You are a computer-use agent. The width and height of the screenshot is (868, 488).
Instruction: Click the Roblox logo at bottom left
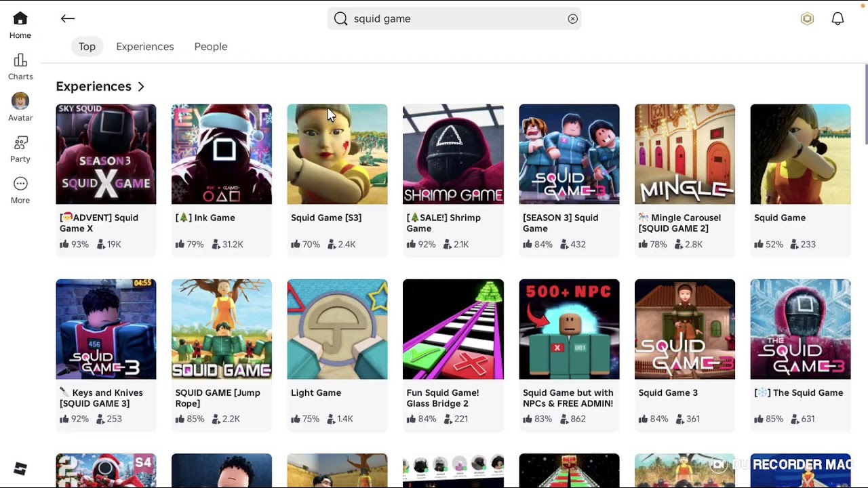(20, 468)
